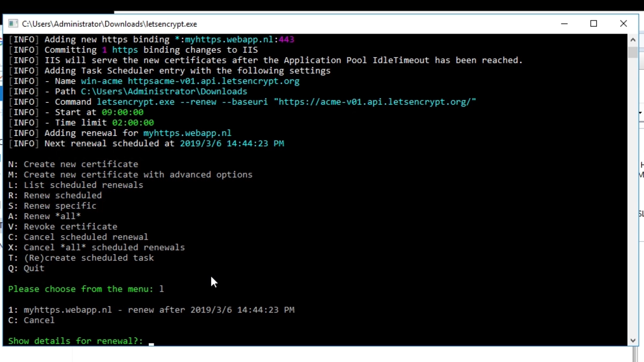Click the 'L: List scheduled renewals' menu line

(76, 185)
